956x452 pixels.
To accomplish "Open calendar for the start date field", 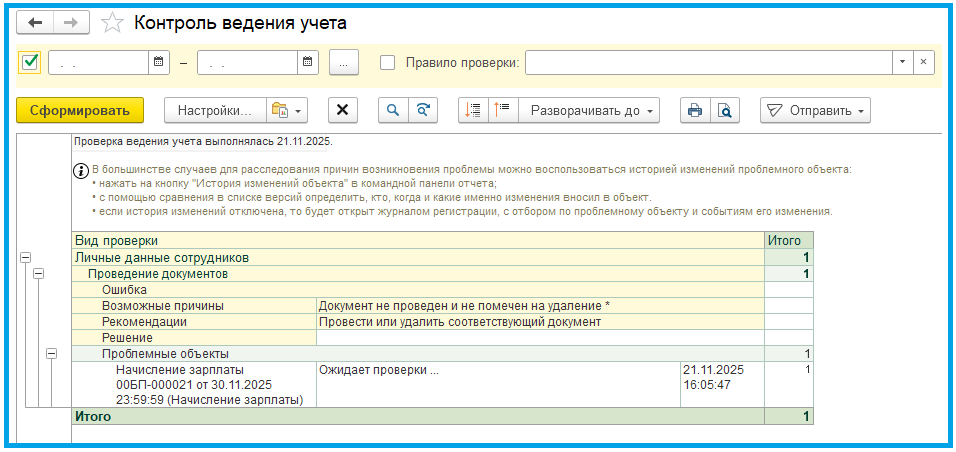I will 159,62.
